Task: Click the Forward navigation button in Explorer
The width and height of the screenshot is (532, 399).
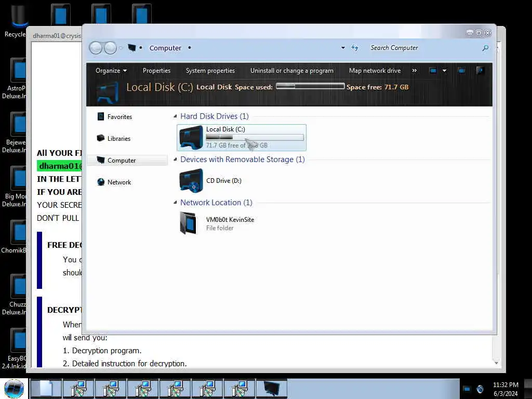Action: click(110, 48)
